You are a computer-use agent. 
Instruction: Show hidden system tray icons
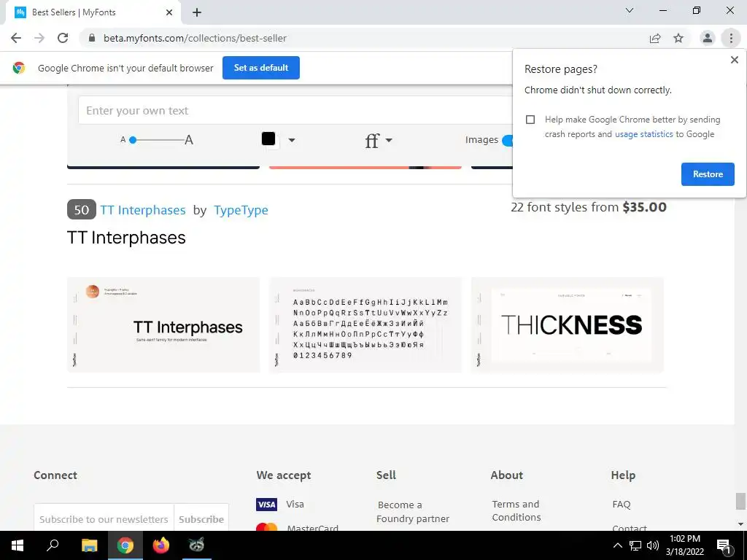click(x=617, y=545)
